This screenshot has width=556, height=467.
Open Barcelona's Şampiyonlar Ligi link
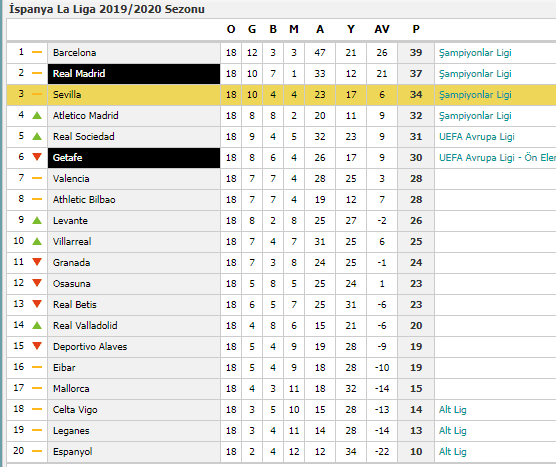pyautogui.click(x=475, y=53)
